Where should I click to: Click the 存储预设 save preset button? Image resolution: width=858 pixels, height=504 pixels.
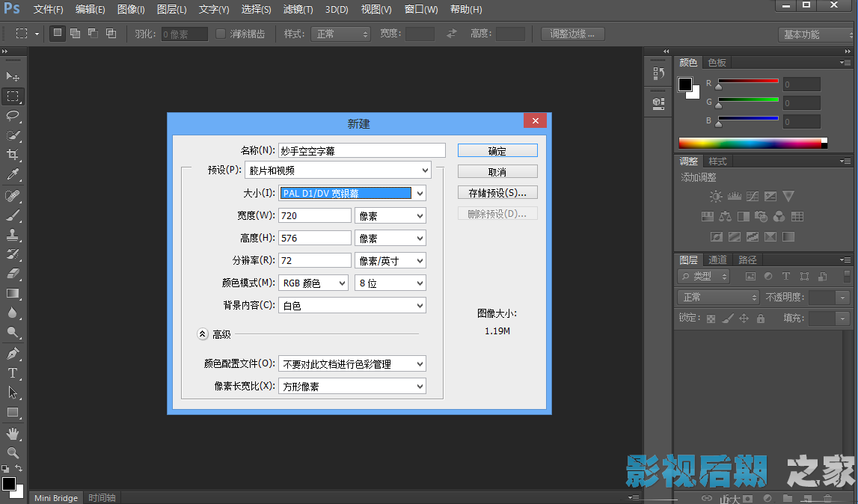pos(497,193)
